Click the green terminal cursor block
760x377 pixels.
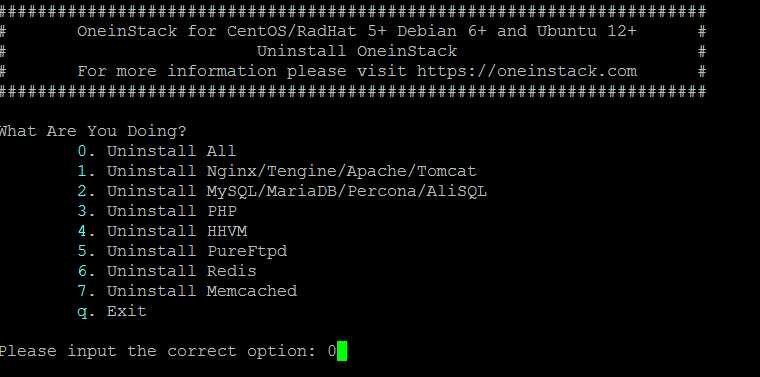pyautogui.click(x=342, y=351)
